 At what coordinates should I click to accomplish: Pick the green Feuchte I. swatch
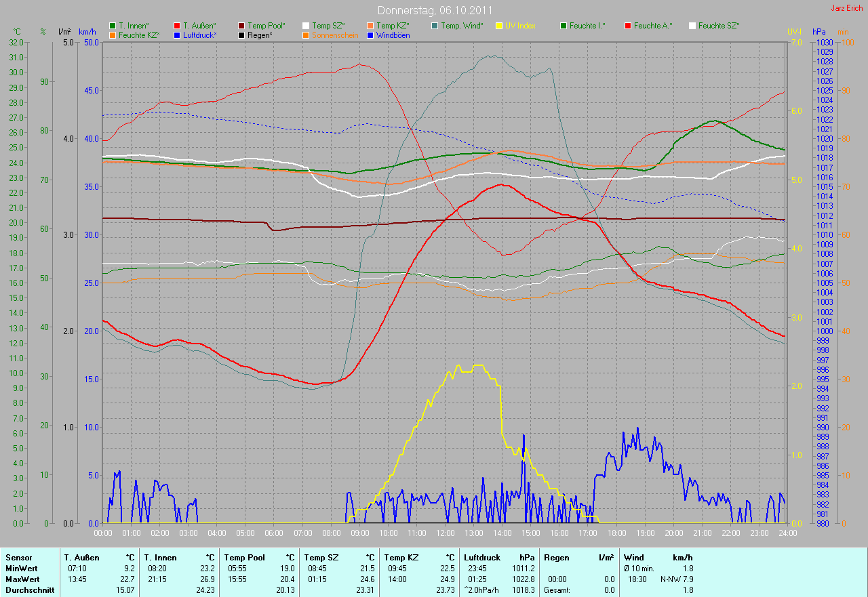pos(564,26)
